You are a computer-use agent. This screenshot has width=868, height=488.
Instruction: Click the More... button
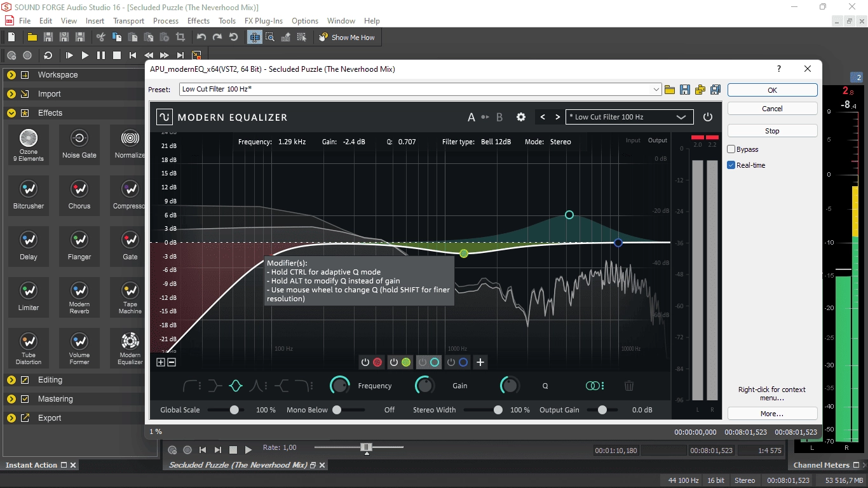(772, 414)
